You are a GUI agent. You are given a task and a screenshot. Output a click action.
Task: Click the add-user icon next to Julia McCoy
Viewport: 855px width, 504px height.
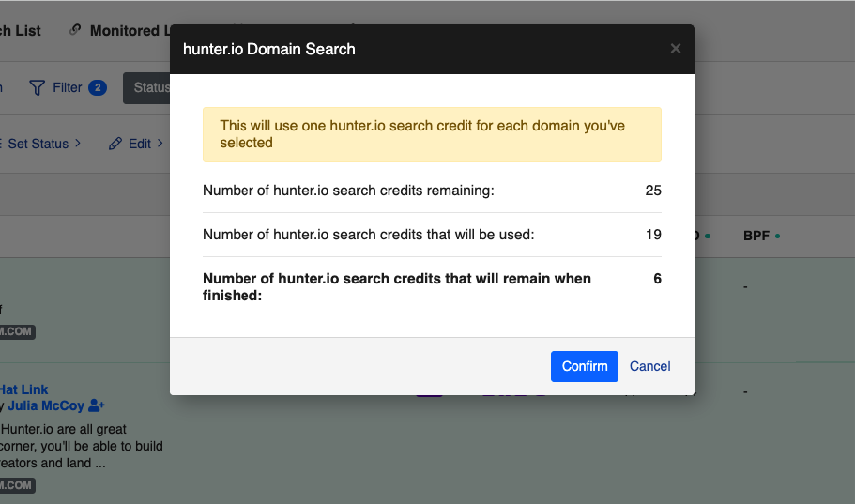(97, 406)
